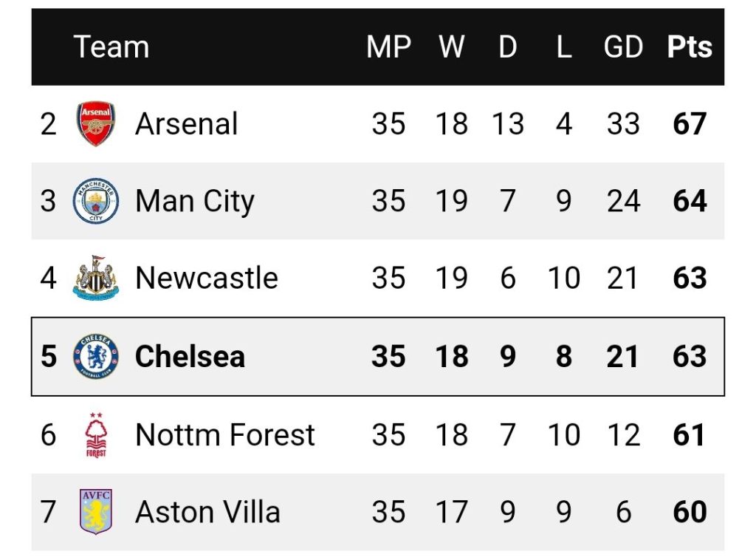Screen dimensions: 756x557
Task: Sort table by Pts column header
Action: [690, 47]
